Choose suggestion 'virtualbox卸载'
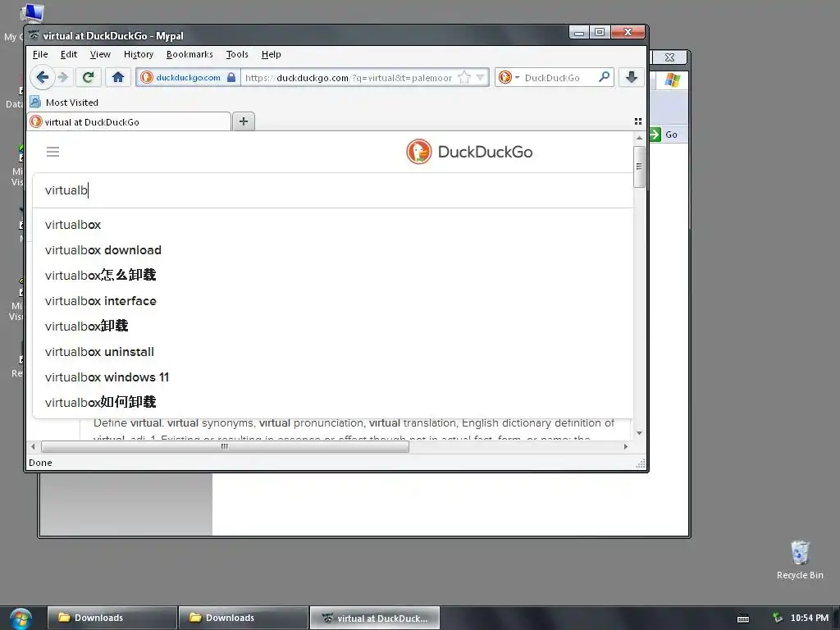The image size is (840, 630). click(332, 326)
